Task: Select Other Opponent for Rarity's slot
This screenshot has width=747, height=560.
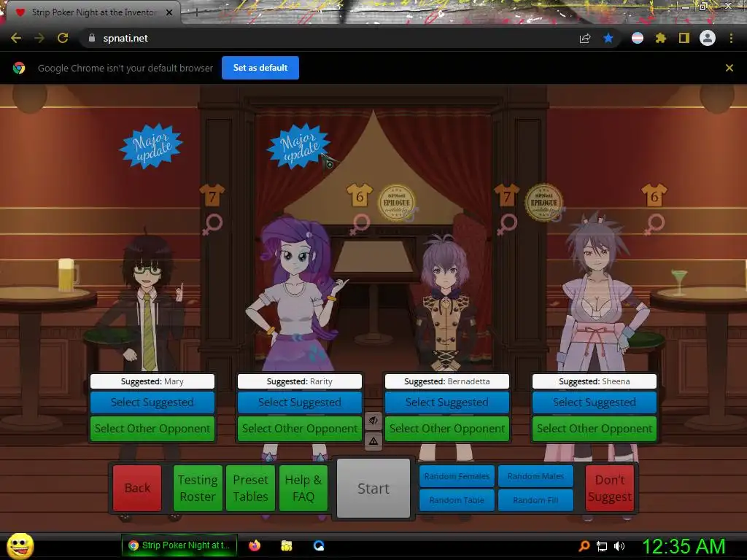Action: click(x=300, y=429)
